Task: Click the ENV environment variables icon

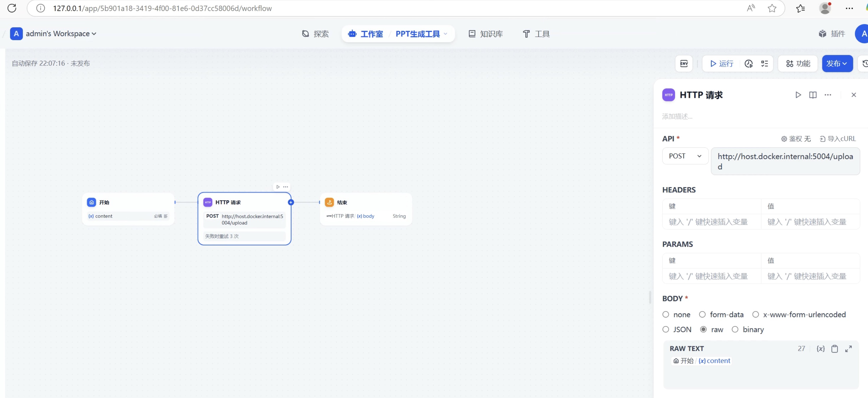Action: point(684,64)
